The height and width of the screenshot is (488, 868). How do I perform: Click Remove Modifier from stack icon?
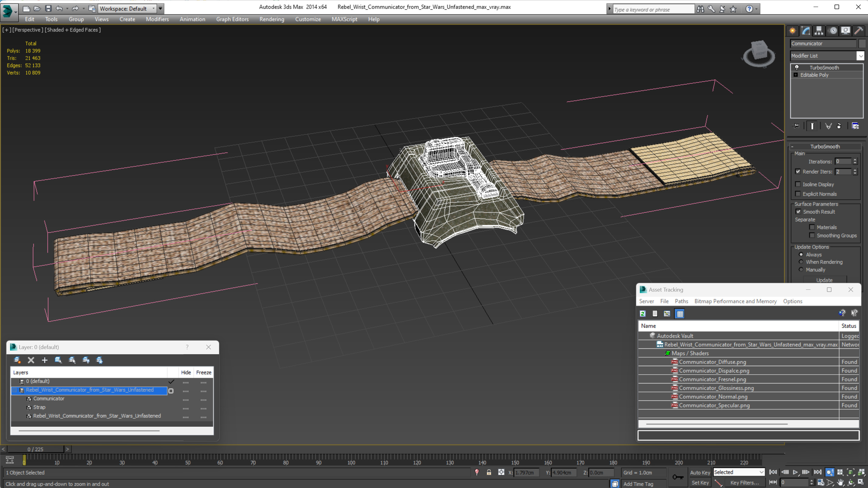tap(839, 126)
